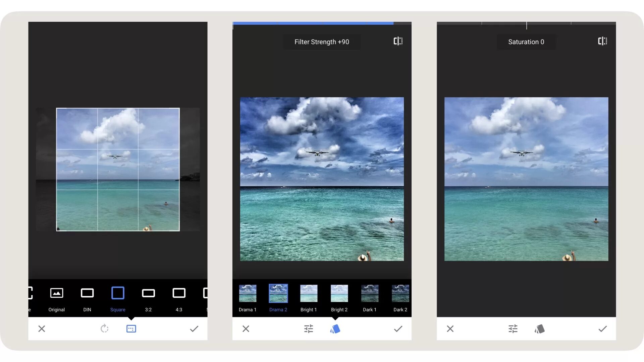This screenshot has width=644, height=362.
Task: Toggle compare view in Saturation screen
Action: [602, 41]
